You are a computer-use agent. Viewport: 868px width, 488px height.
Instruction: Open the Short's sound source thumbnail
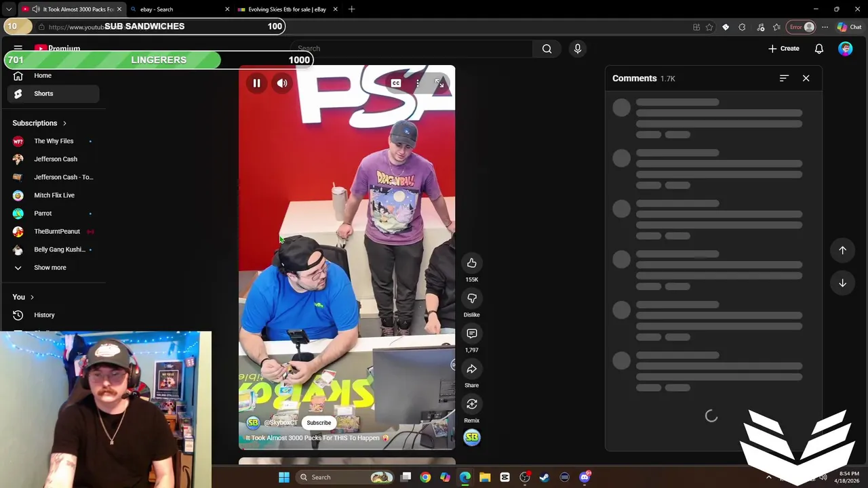(472, 437)
